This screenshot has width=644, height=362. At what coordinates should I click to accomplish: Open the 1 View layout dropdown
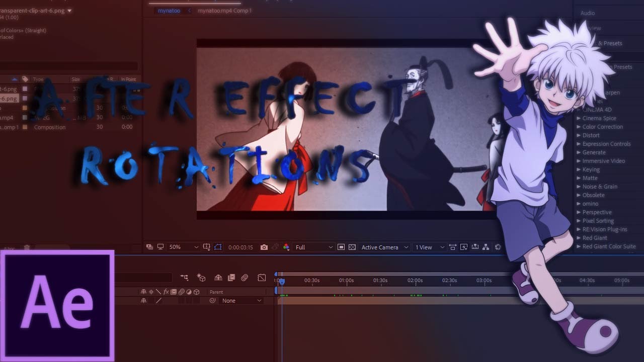tap(430, 247)
